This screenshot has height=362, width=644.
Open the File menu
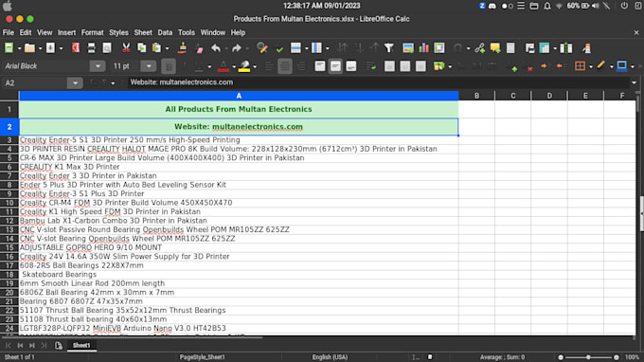(9, 32)
